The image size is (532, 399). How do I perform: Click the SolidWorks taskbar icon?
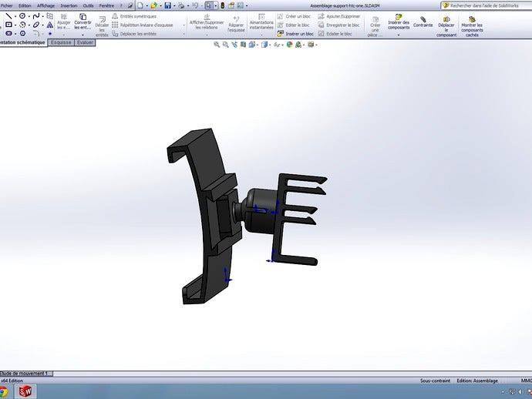(x=25, y=391)
